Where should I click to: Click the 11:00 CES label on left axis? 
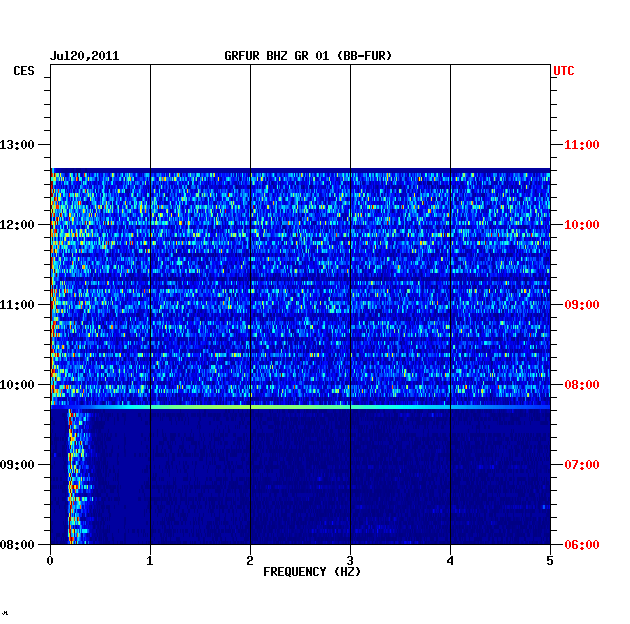pos(17,305)
